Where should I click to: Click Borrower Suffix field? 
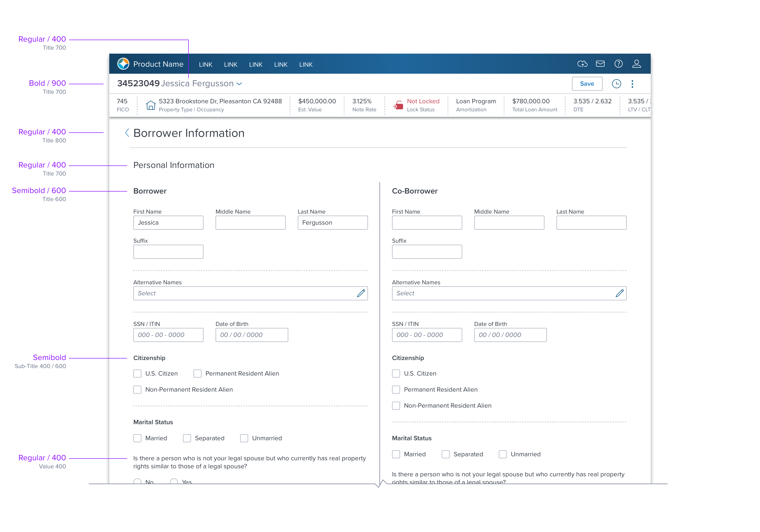click(168, 252)
